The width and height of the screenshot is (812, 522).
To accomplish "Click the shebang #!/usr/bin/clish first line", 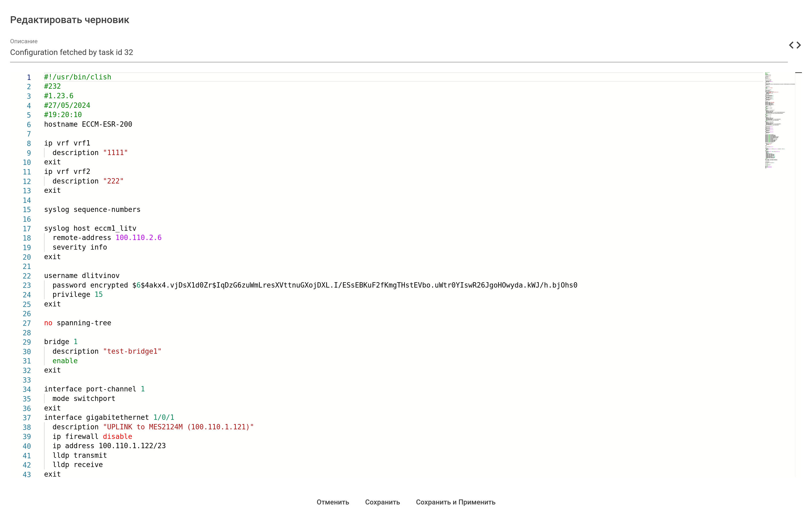I will [x=78, y=77].
